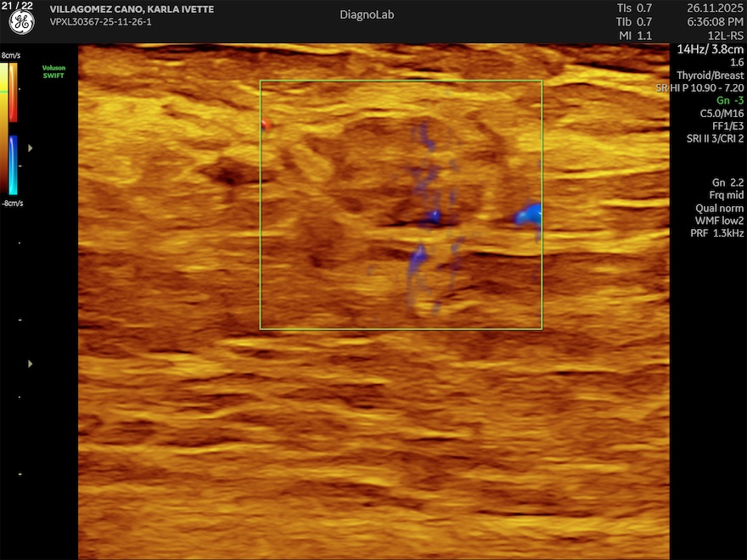The height and width of the screenshot is (560, 747).
Task: Click the upper focal zone triangle marker
Action: [x=31, y=148]
